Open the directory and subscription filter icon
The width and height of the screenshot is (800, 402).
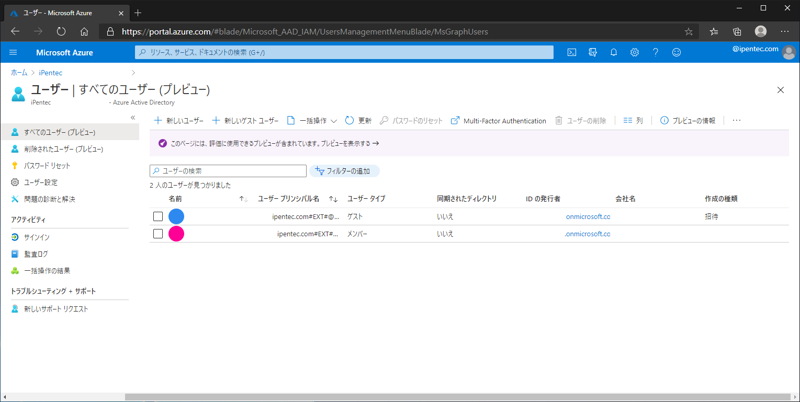click(x=592, y=52)
